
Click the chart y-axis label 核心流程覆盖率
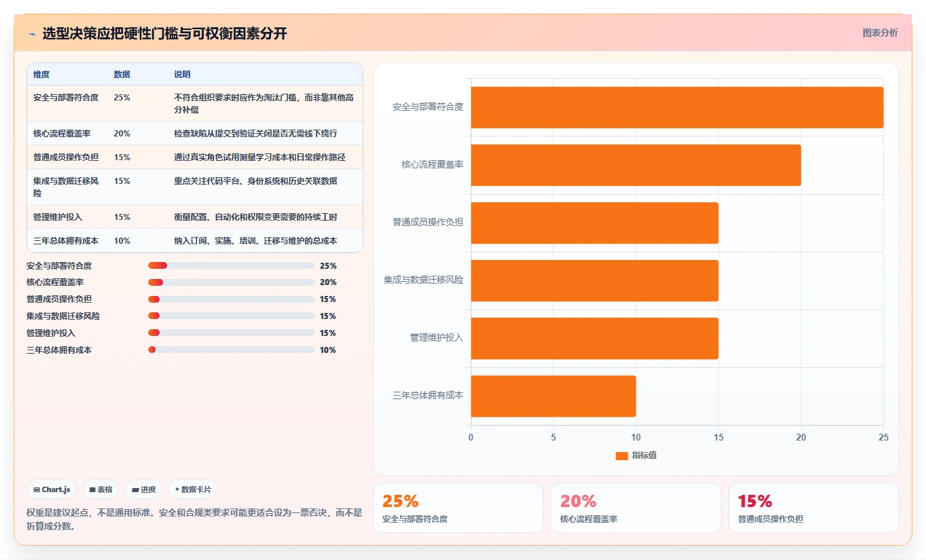tap(433, 164)
